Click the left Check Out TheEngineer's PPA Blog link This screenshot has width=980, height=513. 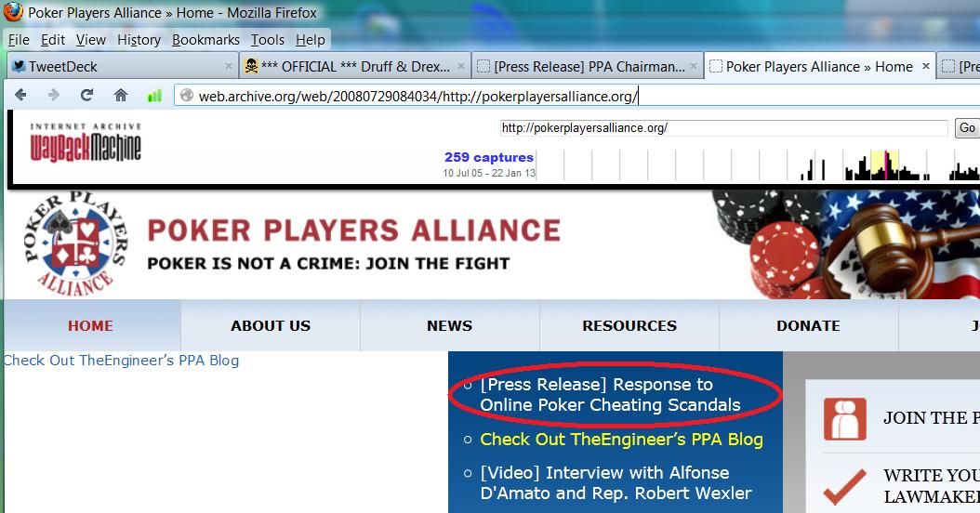pos(121,361)
